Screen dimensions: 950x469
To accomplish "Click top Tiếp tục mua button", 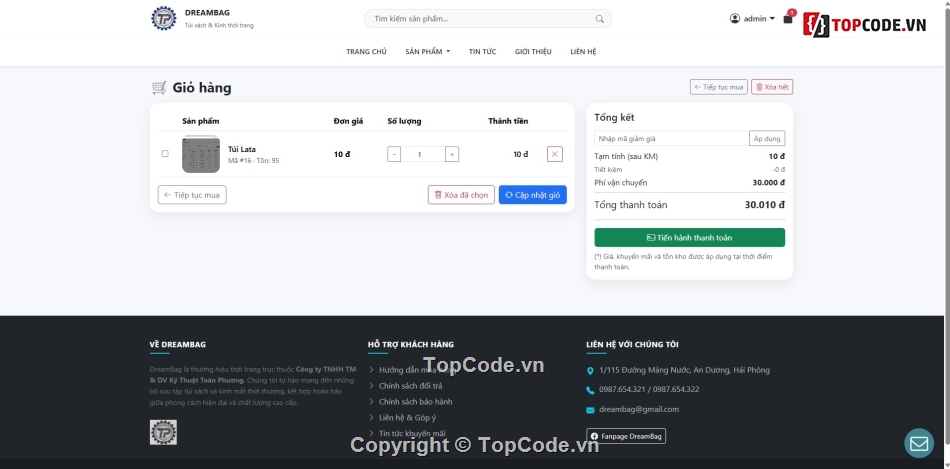I will 719,87.
